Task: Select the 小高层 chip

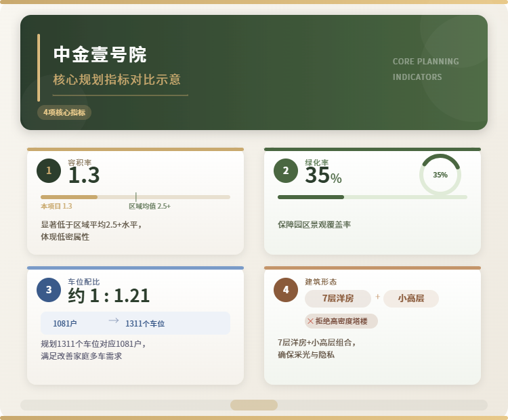Action: coord(411,299)
